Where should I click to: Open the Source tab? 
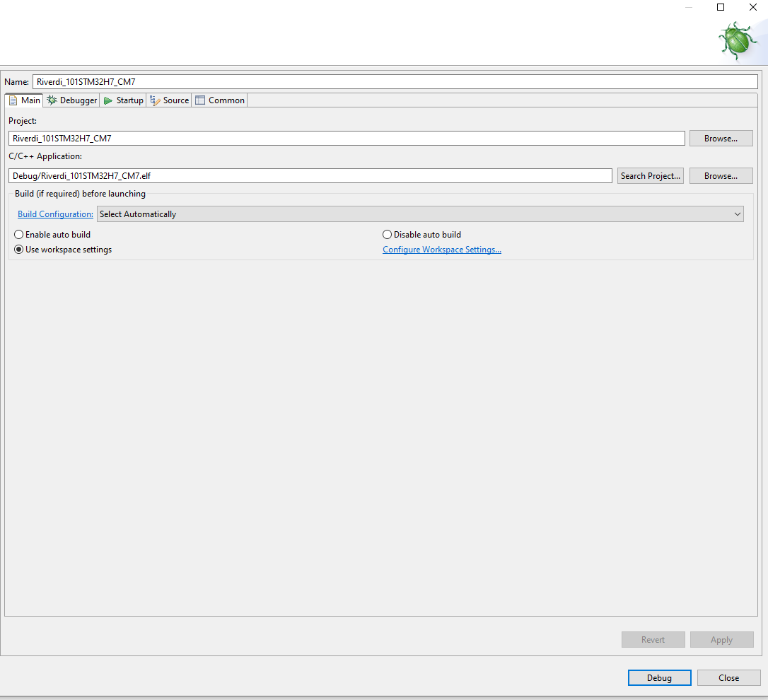pos(170,100)
